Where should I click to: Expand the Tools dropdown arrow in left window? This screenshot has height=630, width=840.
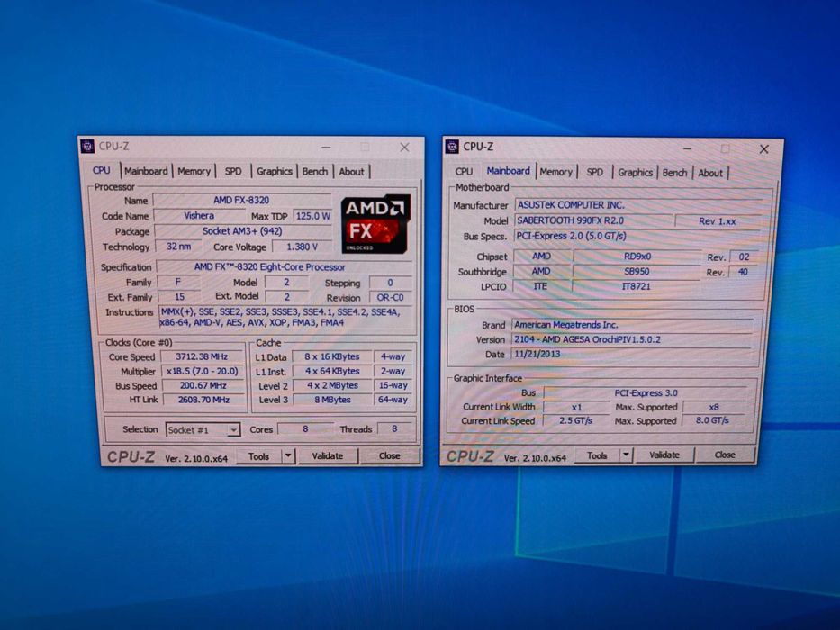point(288,456)
